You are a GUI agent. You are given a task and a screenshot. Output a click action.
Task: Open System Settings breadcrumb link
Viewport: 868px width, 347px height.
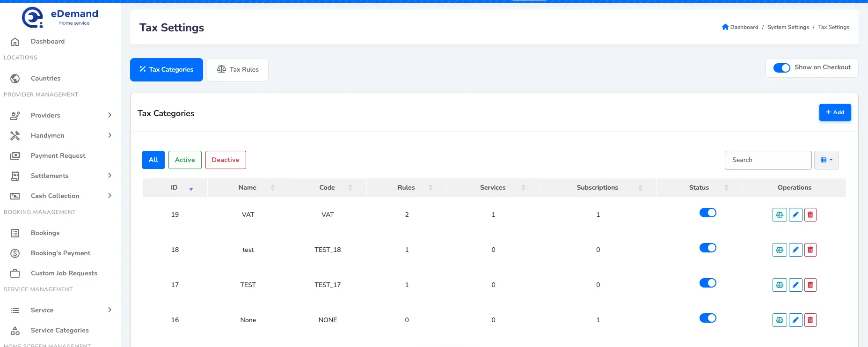click(788, 27)
